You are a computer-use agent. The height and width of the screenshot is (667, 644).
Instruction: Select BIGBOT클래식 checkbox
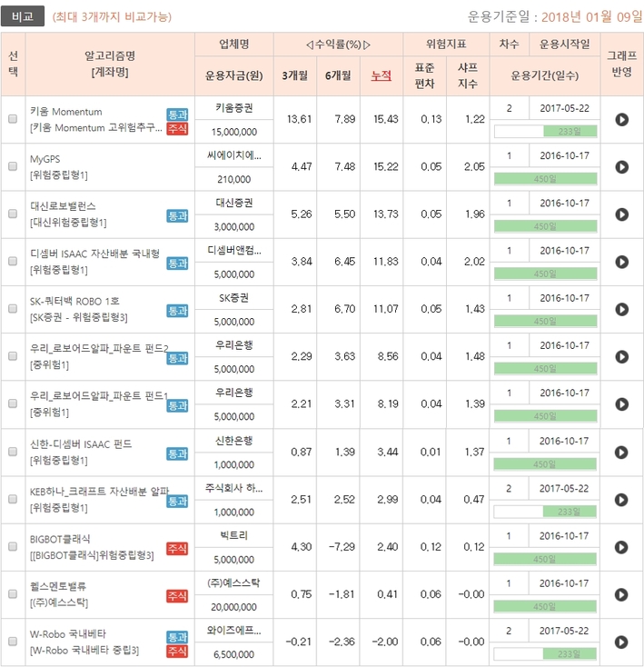pyautogui.click(x=13, y=546)
